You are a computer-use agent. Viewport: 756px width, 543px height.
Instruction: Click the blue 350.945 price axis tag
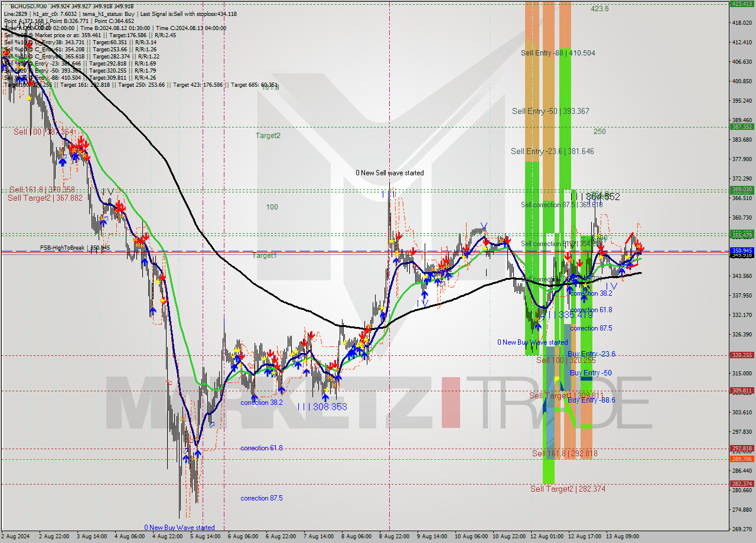(742, 250)
